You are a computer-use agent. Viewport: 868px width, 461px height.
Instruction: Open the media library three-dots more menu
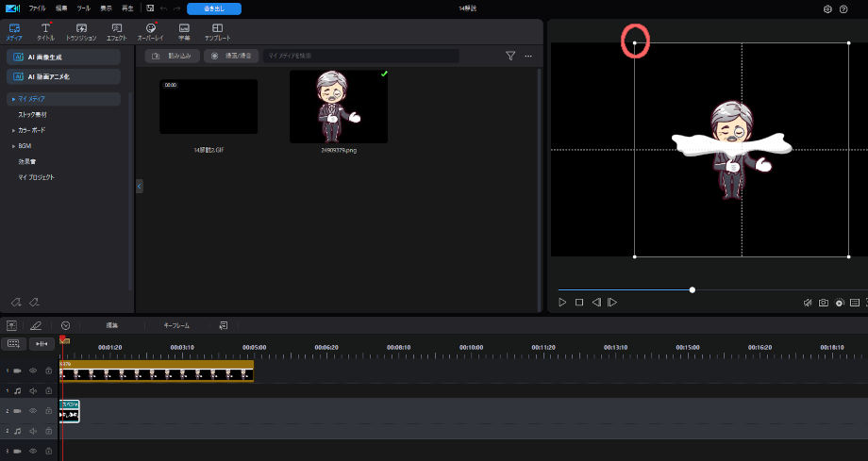pos(528,57)
